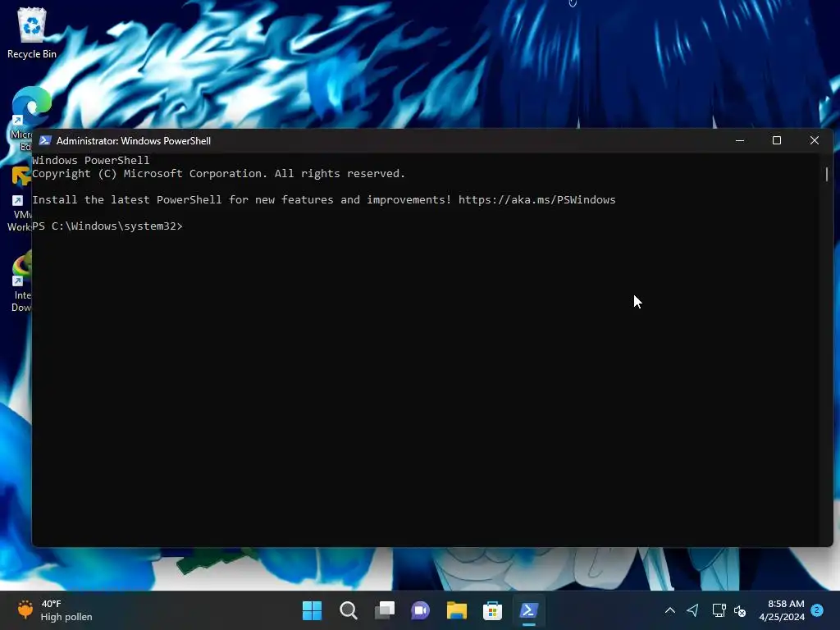Open the Recycle Bin desktop icon
The image size is (840, 630).
[32, 33]
